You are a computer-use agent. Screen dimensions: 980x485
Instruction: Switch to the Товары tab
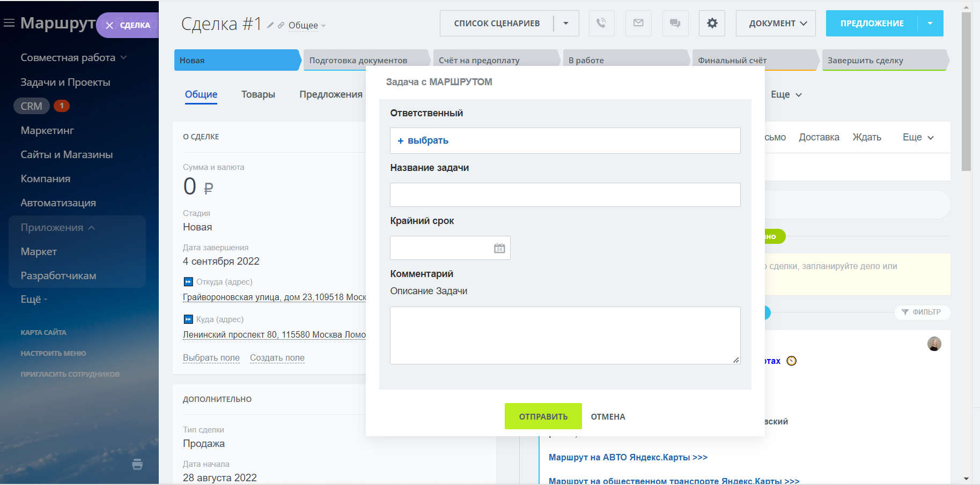point(258,94)
